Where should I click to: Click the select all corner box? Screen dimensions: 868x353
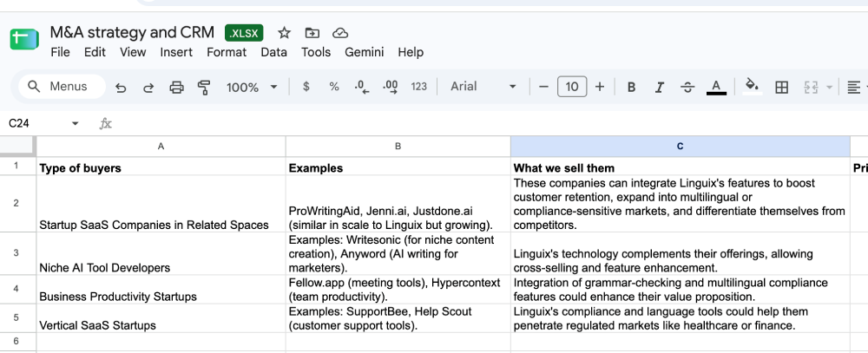[x=18, y=146]
